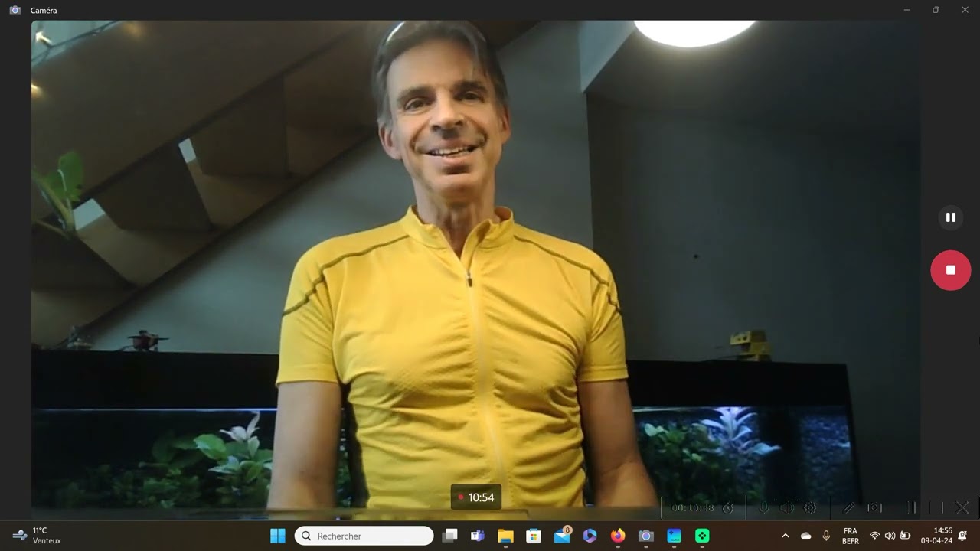Open the green four-dot app on taskbar

702,536
